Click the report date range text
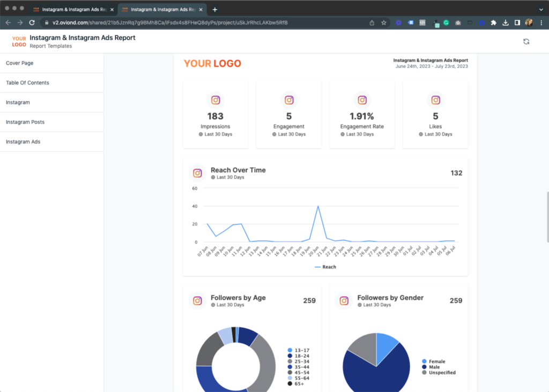This screenshot has height=392, width=549. tap(432, 66)
